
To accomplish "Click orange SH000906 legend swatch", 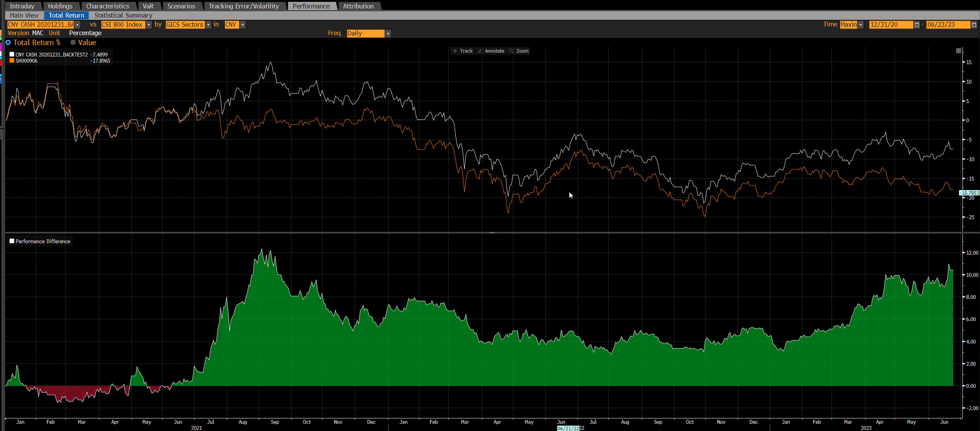I will point(12,61).
